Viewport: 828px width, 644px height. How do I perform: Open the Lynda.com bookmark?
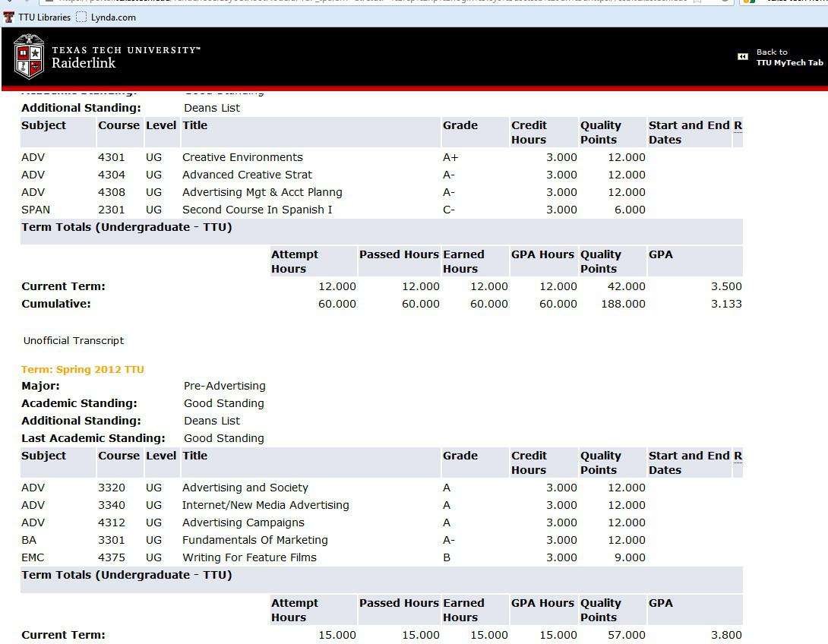(x=112, y=17)
